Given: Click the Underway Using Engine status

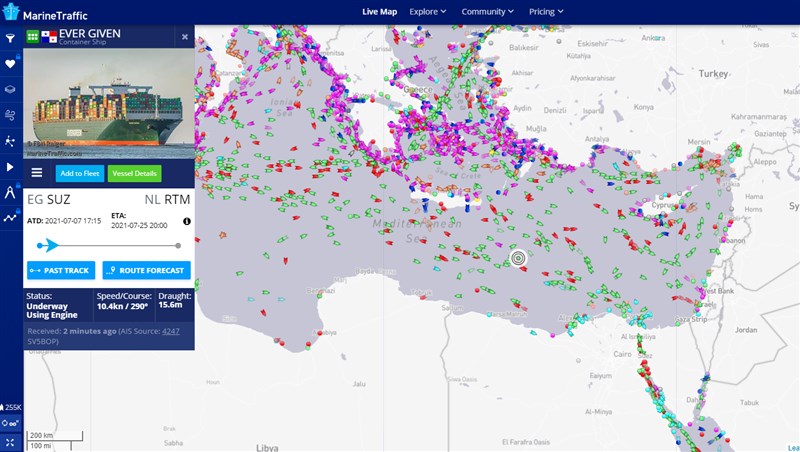Looking at the screenshot, I should tap(52, 311).
